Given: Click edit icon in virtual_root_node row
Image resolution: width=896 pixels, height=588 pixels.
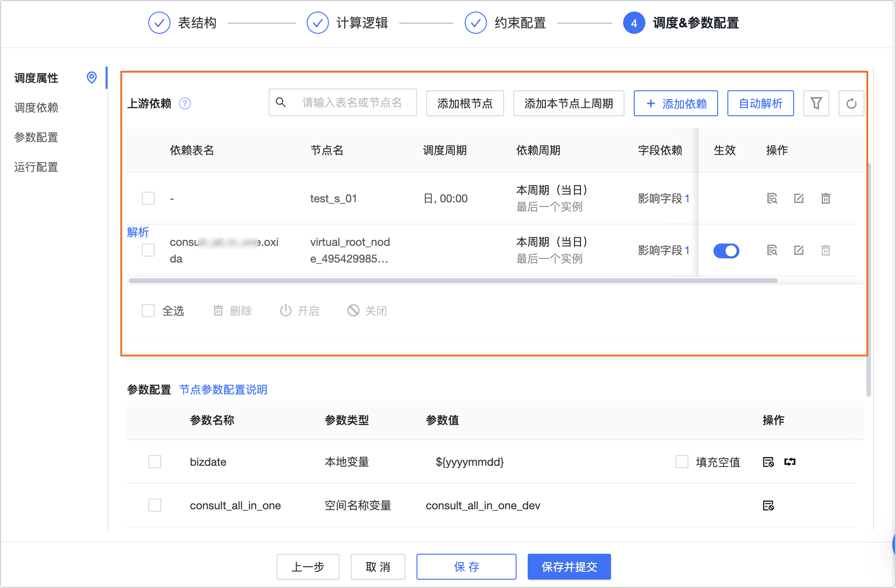Looking at the screenshot, I should 799,250.
